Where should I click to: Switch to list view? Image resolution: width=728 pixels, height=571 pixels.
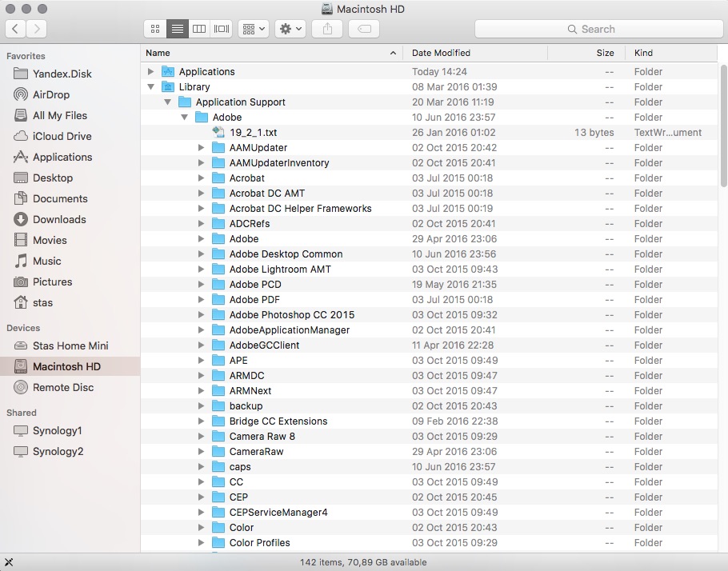coord(178,29)
